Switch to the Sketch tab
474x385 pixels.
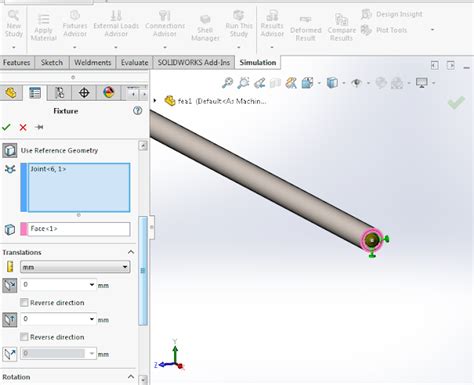point(52,62)
